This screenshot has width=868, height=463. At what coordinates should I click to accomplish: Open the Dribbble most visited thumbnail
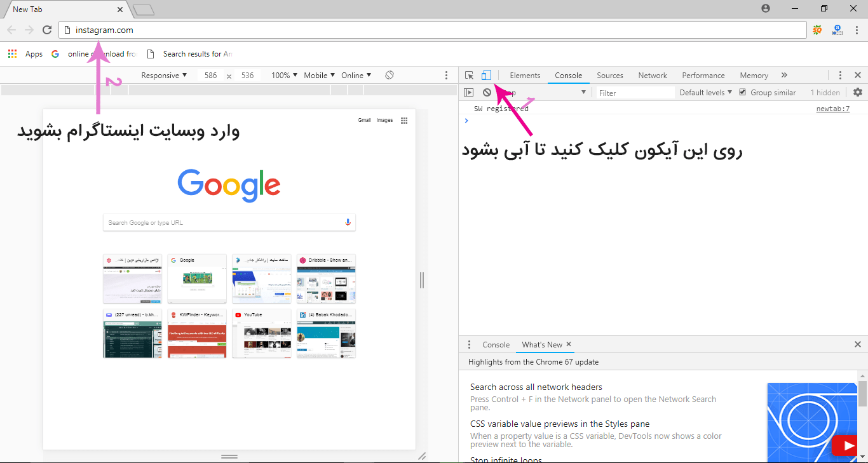[326, 279]
